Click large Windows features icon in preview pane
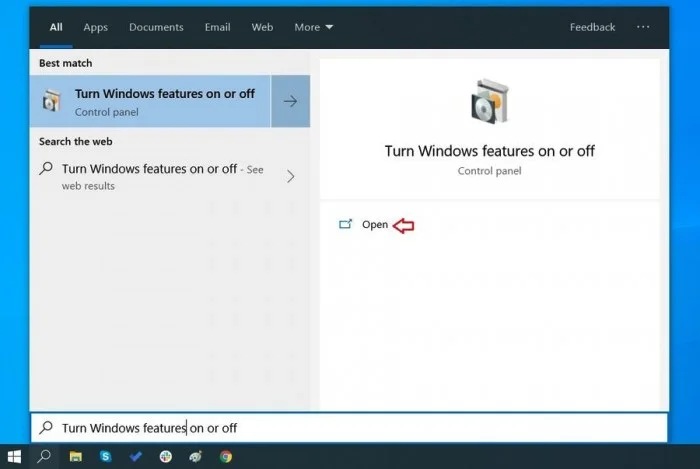 coord(490,101)
